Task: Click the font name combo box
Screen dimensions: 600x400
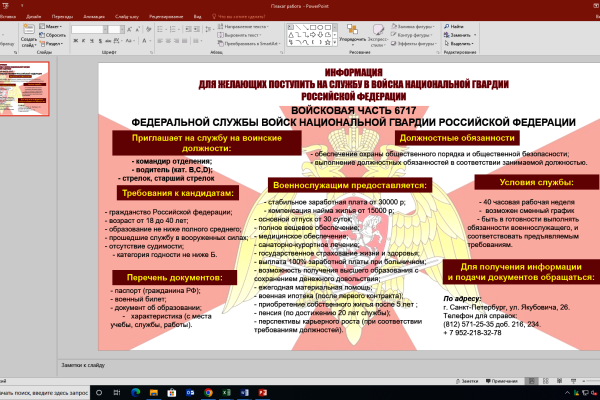Action: pyautogui.click(x=89, y=29)
